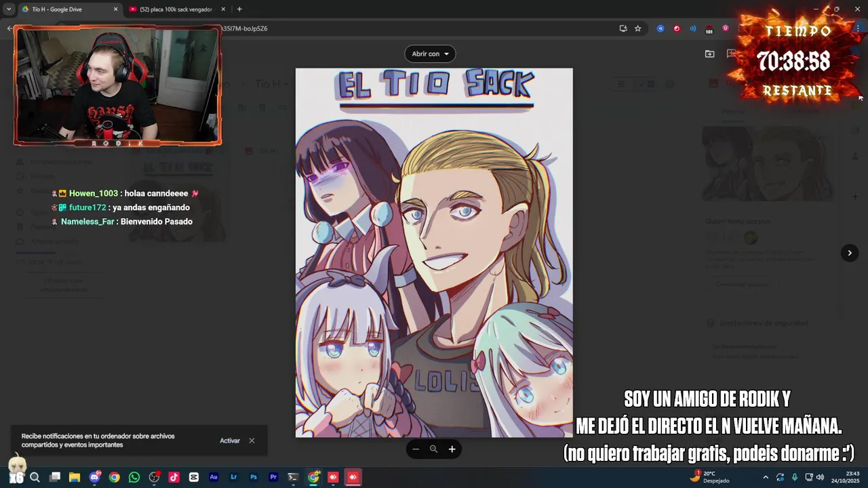Show hidden system tray icons

point(766,477)
